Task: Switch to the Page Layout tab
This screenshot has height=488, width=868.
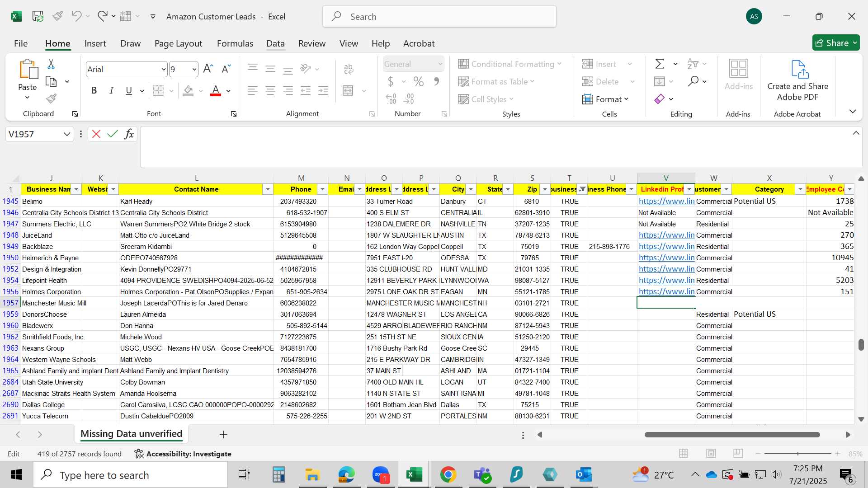Action: [x=178, y=43]
